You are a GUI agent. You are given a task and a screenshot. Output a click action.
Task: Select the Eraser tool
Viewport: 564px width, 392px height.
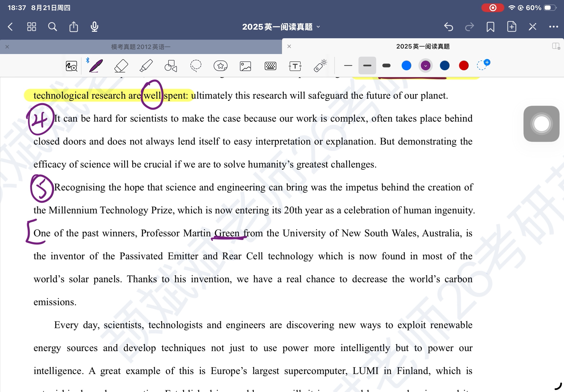[x=121, y=66]
